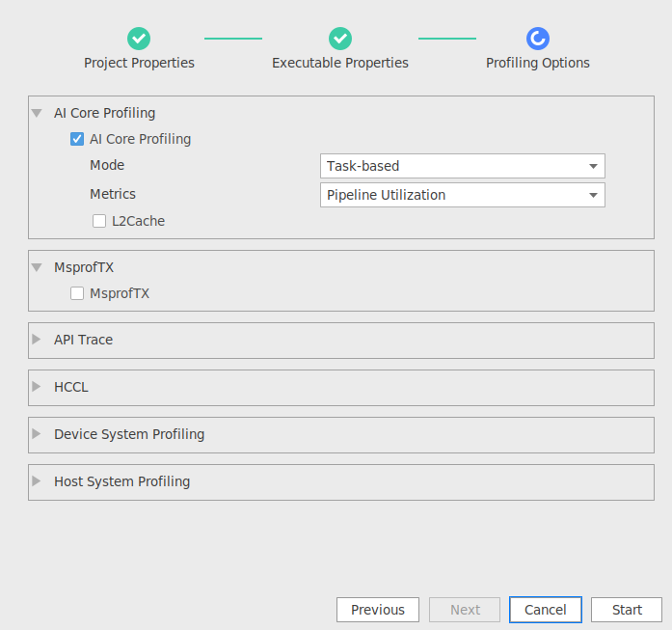The height and width of the screenshot is (630, 672).
Task: Go to the Project Properties step label
Action: (x=139, y=63)
